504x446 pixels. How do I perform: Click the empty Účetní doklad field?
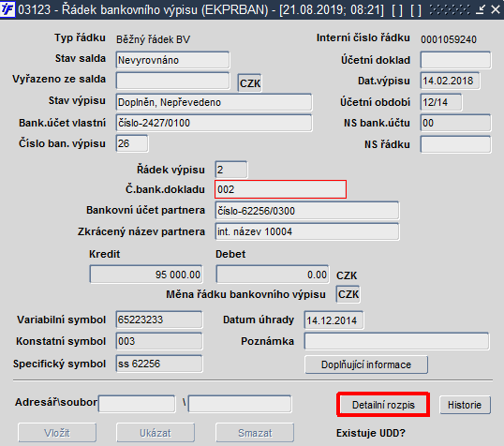tap(455, 60)
